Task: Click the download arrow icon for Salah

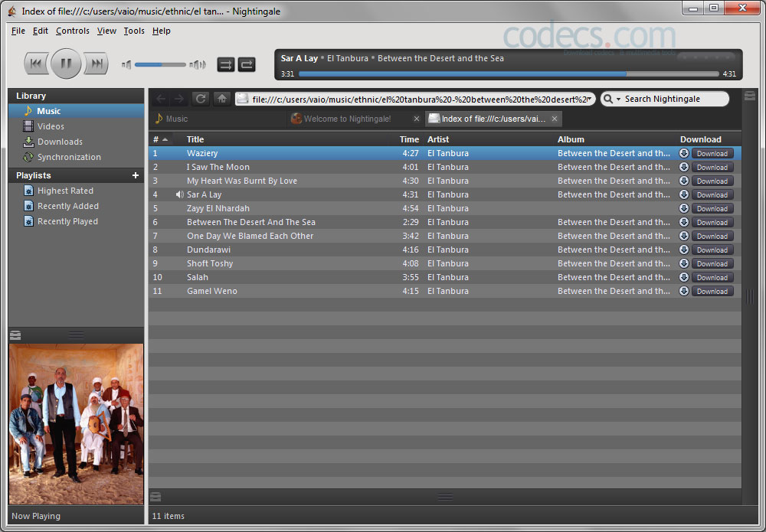Action: coord(684,277)
